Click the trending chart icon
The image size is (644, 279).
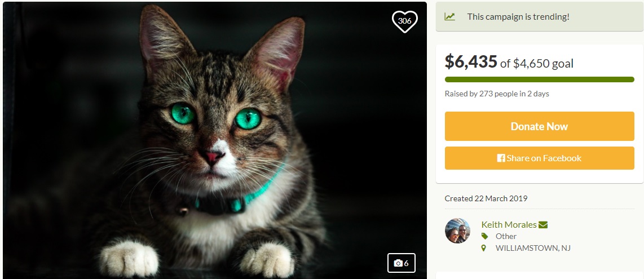(x=449, y=16)
